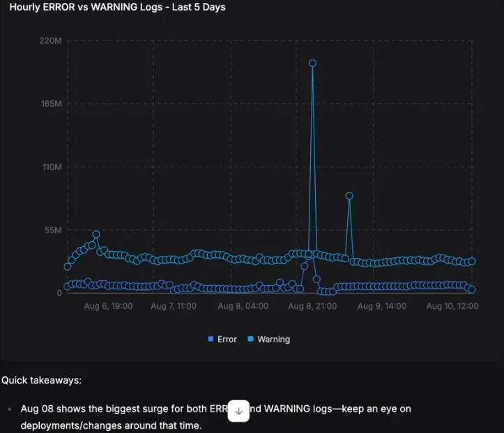Select the second Warning spike near 85M

(349, 196)
